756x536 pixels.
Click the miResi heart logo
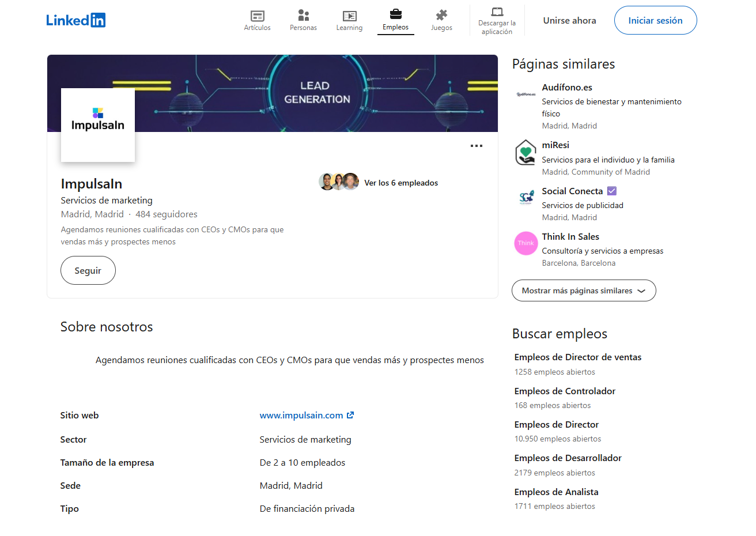click(526, 152)
